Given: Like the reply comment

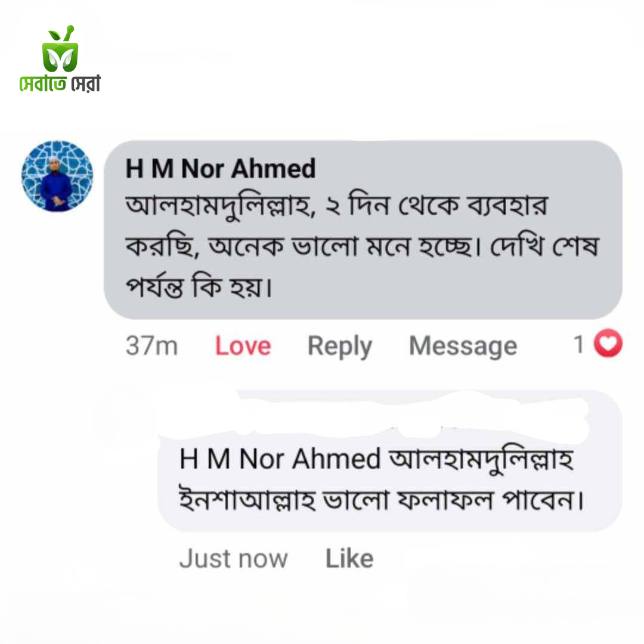Looking at the screenshot, I should pos(349,559).
